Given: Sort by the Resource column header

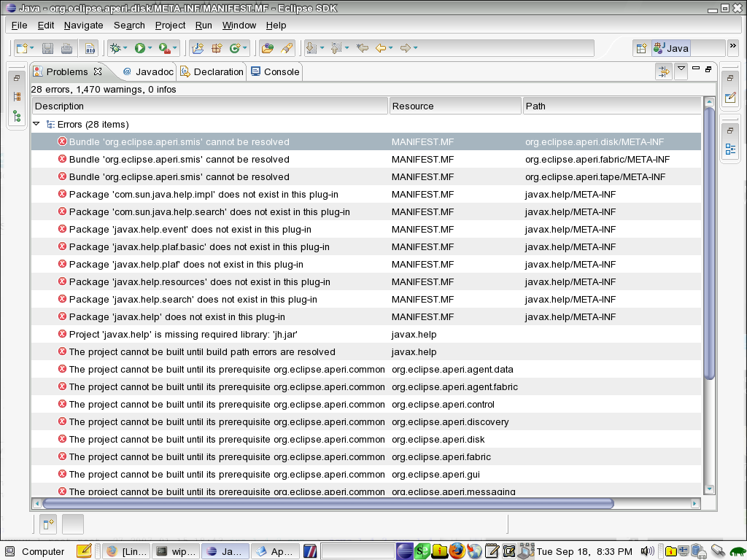Looking at the screenshot, I should 455,106.
